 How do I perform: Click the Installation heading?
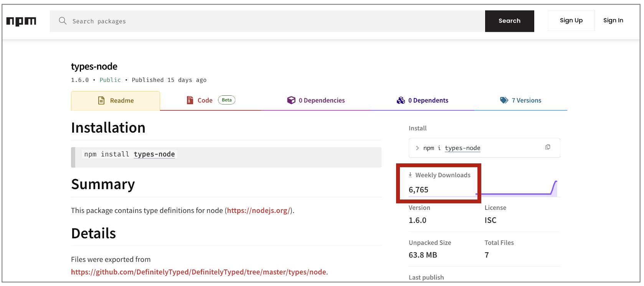coord(108,128)
